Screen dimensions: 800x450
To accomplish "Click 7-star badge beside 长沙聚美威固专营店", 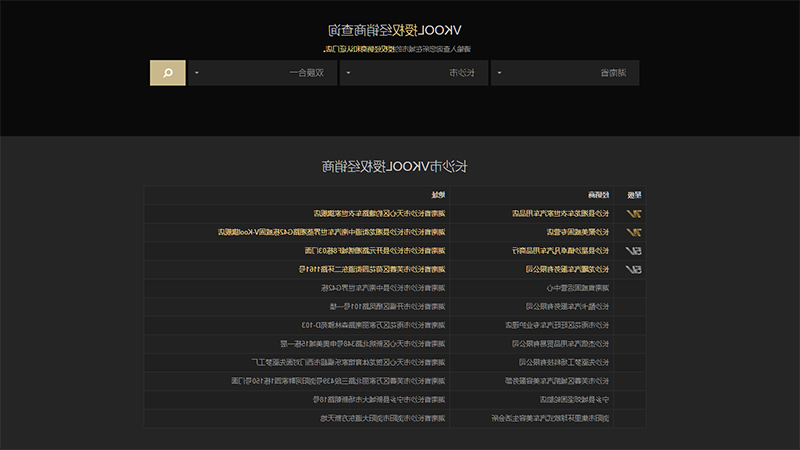I will pyautogui.click(x=634, y=232).
